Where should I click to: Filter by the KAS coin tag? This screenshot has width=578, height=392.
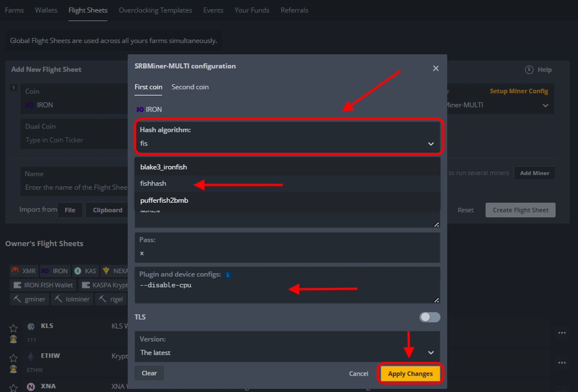click(86, 271)
